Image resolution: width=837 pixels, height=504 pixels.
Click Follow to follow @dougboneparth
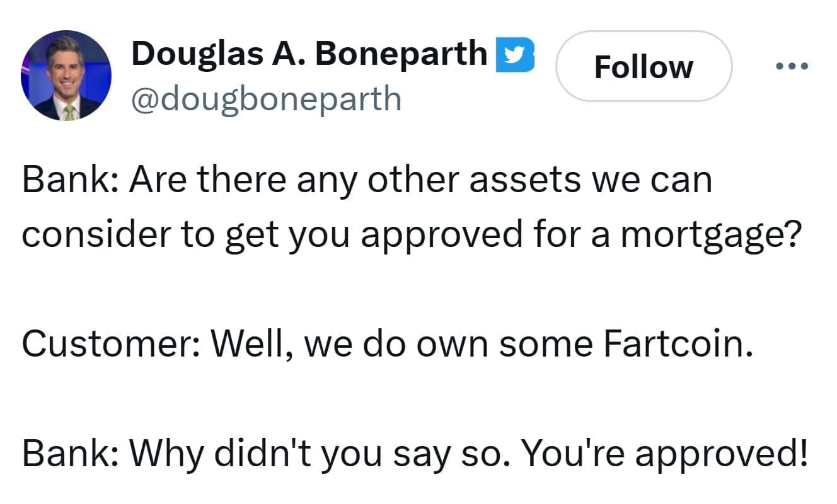coord(644,67)
